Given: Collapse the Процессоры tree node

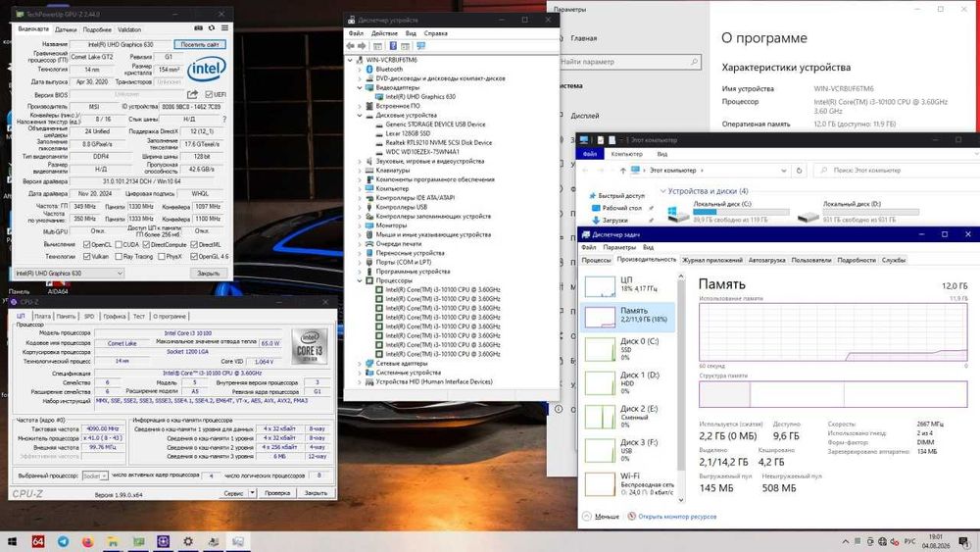Looking at the screenshot, I should (360, 280).
